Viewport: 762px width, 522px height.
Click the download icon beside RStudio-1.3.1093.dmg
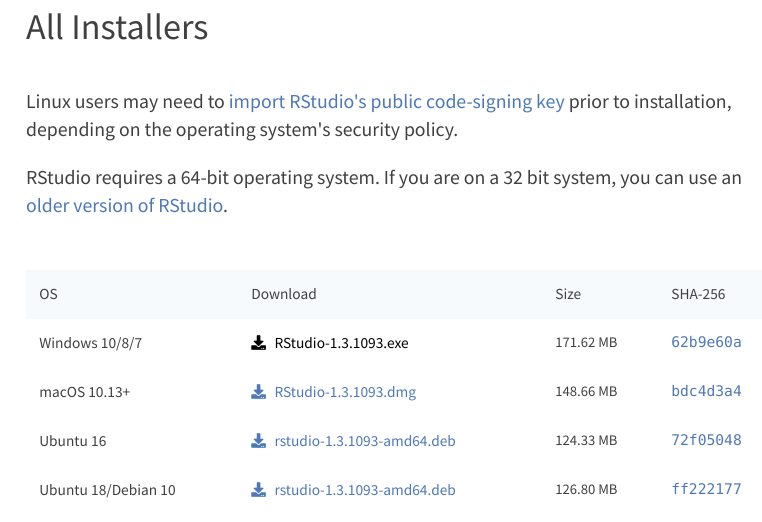pyautogui.click(x=258, y=392)
